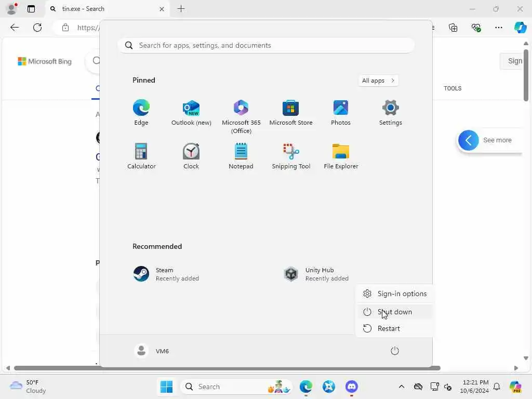Select Shut down from power menu
This screenshot has width=532, height=399.
click(x=395, y=312)
